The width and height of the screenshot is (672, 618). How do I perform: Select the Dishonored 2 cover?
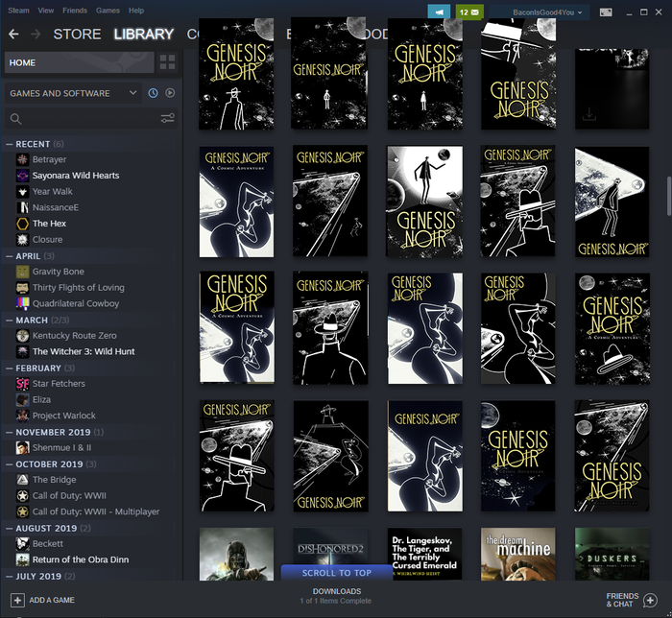(330, 555)
